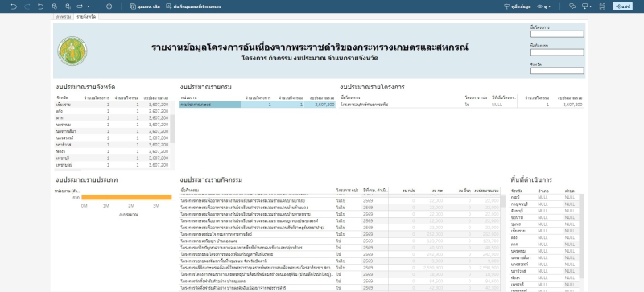Click the ชื่อโครงการ filter input box
The height and width of the screenshot is (292, 644).
pos(557,34)
